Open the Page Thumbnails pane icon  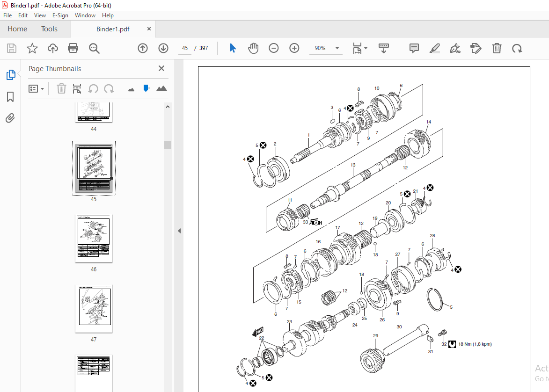10,74
